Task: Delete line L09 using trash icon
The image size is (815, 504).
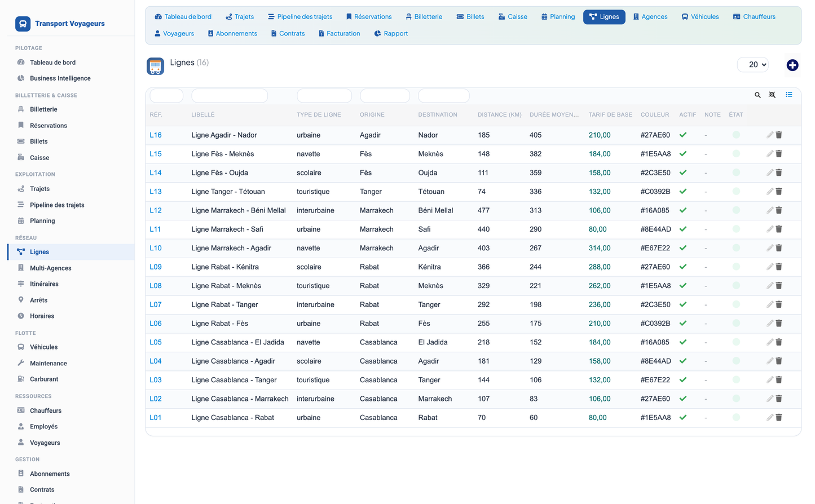Action: [779, 267]
